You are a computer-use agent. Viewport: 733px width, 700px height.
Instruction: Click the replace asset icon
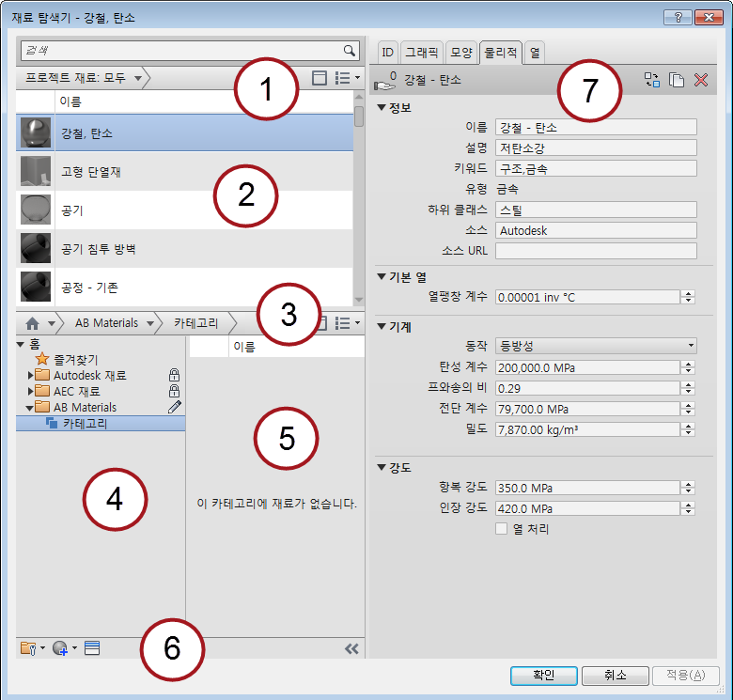[x=652, y=80]
